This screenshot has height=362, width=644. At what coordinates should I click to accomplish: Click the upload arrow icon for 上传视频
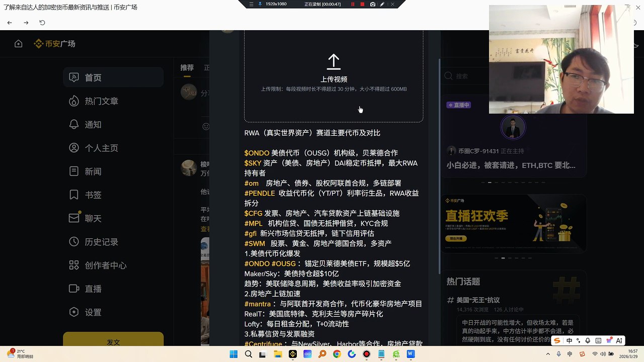[x=334, y=62]
